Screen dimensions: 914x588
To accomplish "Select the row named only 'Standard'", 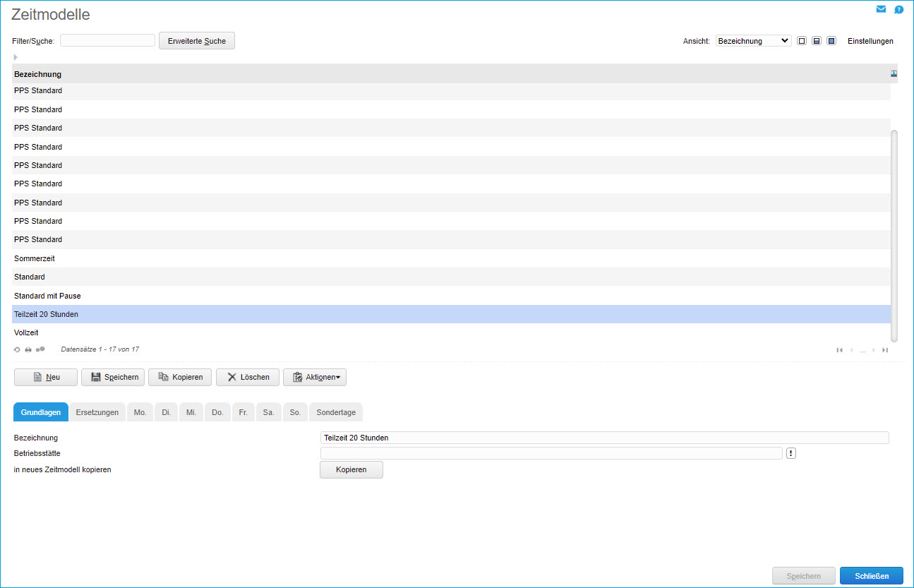I will pos(451,277).
